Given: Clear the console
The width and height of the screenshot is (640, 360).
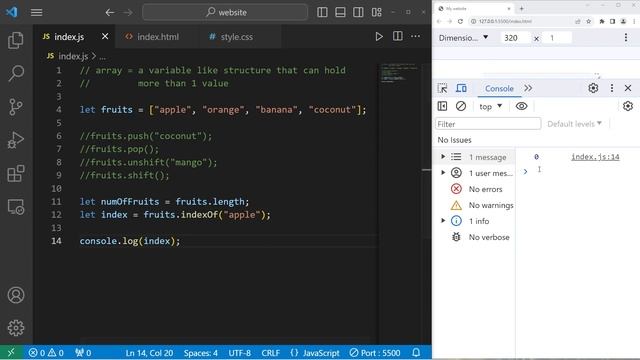Looking at the screenshot, I should coord(461,106).
